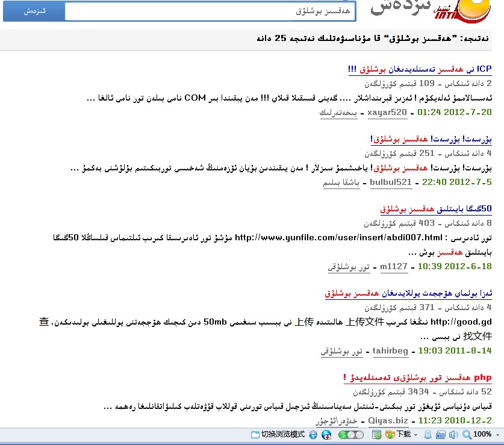504x445 pixels.
Task: Open the result title above bulbul521
Action: 431,139
